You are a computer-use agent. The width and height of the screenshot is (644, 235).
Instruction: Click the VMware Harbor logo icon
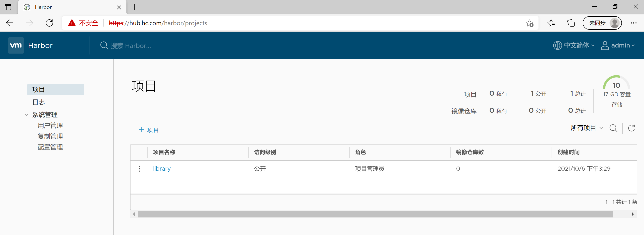coord(16,45)
